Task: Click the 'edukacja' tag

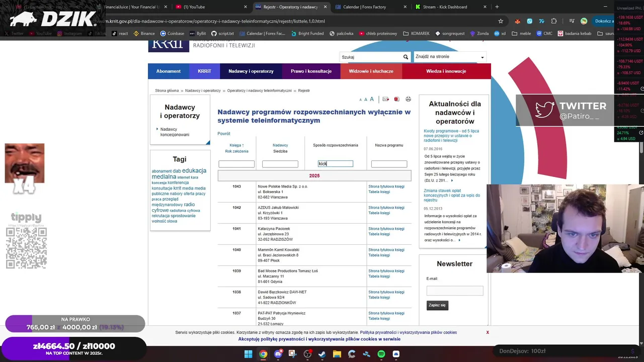Action: (194, 171)
